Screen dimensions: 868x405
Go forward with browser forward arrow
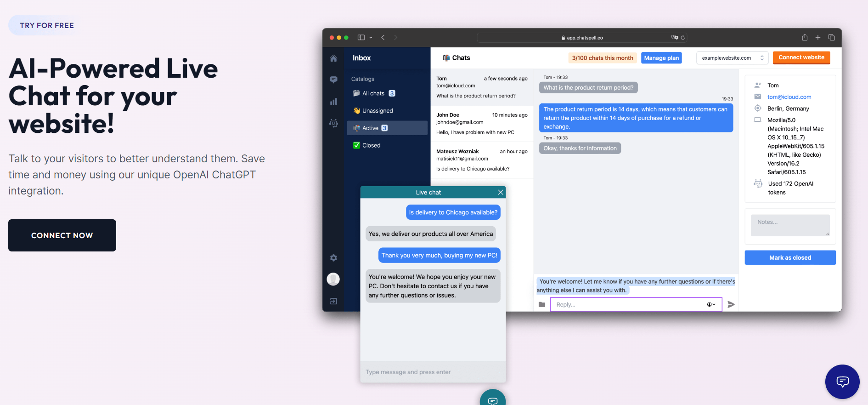click(x=395, y=38)
